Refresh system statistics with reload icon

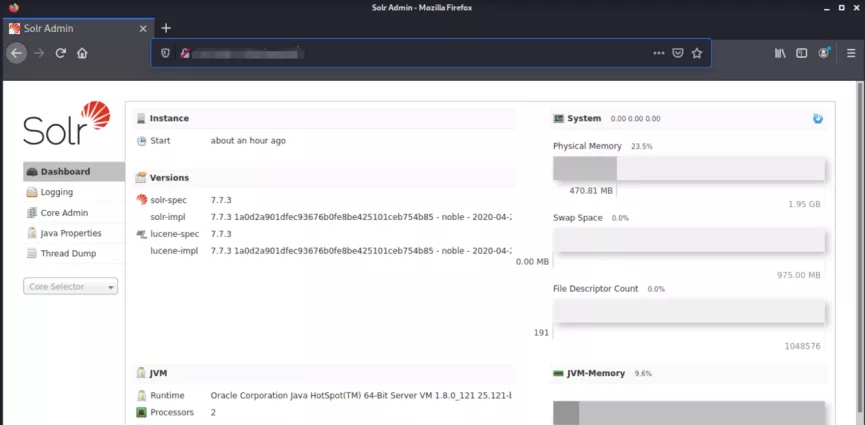coord(818,119)
